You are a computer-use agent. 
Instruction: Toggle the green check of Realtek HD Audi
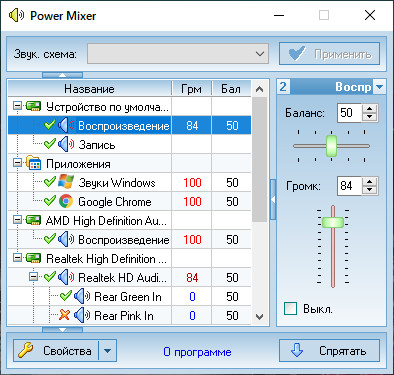click(x=50, y=277)
